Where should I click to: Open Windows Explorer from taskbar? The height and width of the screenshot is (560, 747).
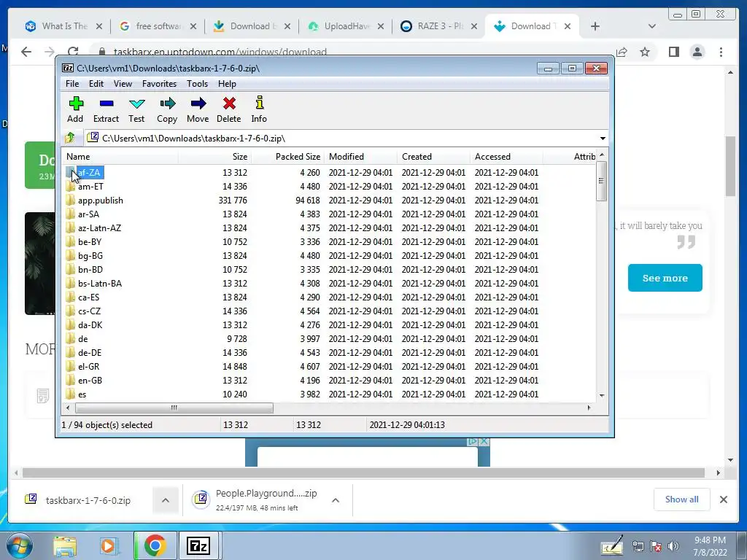coord(65,545)
